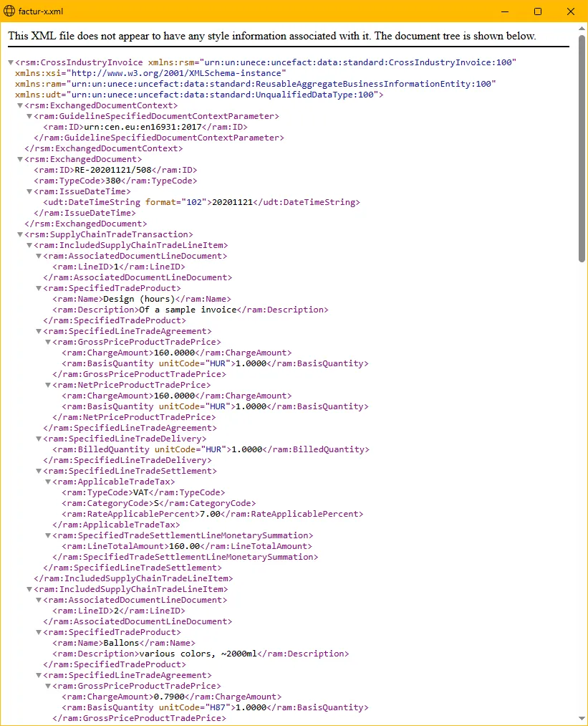Collapse SpecifiedTradeProduct containing Ballons

tap(39, 632)
